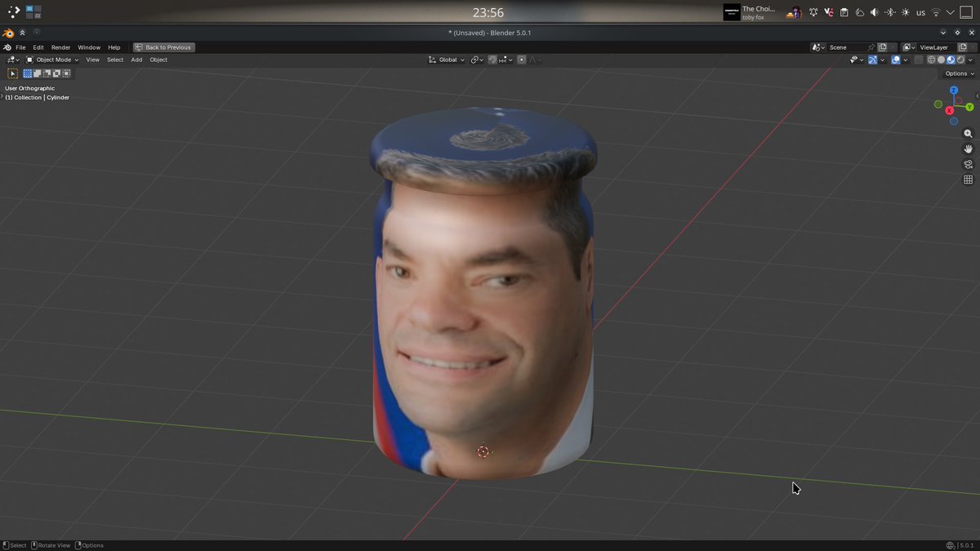This screenshot has width=980, height=551.
Task: Set selection mode to new selection
Action: point(27,73)
